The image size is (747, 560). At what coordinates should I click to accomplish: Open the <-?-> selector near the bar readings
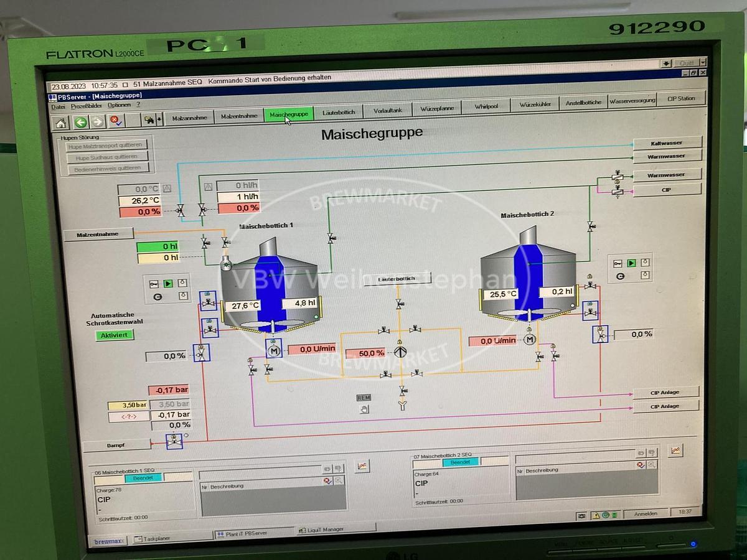pyautogui.click(x=128, y=417)
